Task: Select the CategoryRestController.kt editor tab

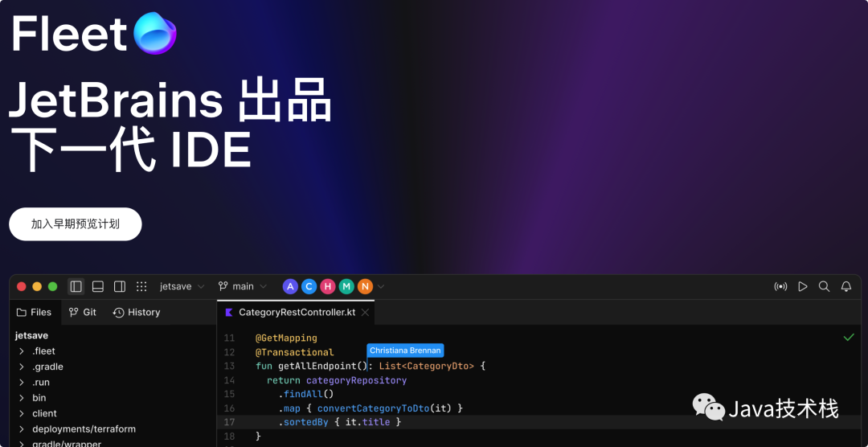Action: (x=296, y=313)
